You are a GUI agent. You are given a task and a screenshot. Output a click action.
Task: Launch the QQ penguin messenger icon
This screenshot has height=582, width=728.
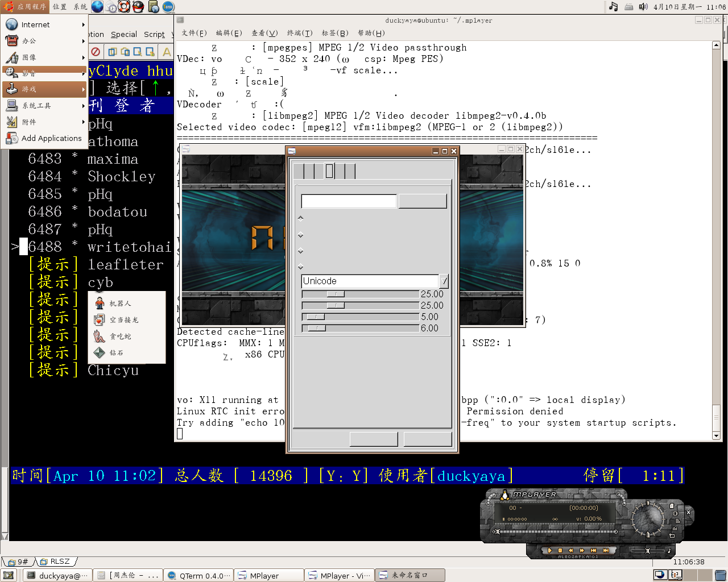pyautogui.click(x=138, y=7)
